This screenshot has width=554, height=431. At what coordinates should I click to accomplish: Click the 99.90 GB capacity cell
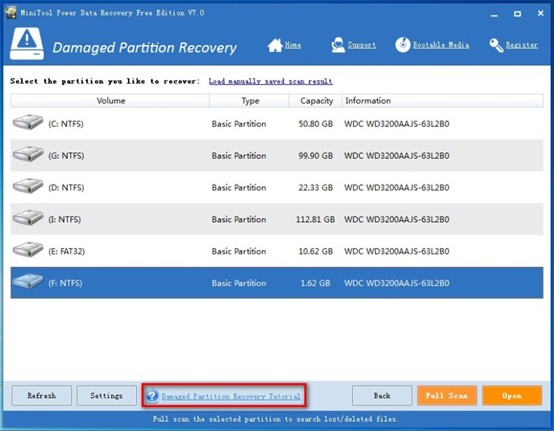316,156
